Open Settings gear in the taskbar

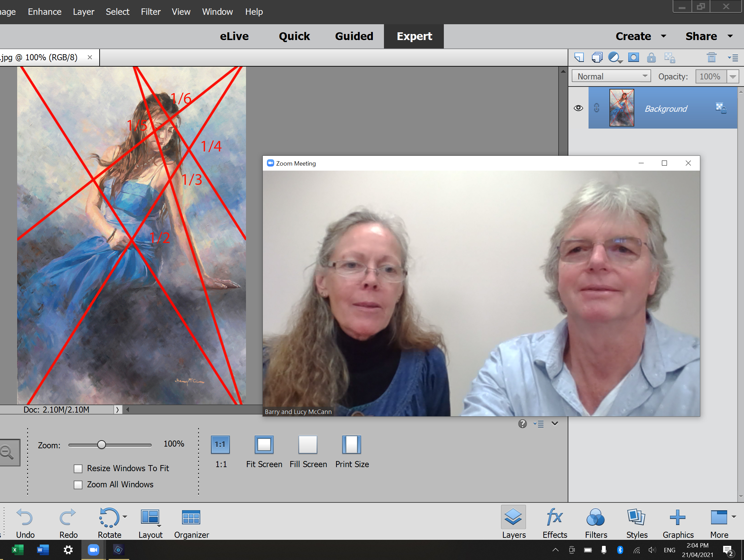[68, 550]
